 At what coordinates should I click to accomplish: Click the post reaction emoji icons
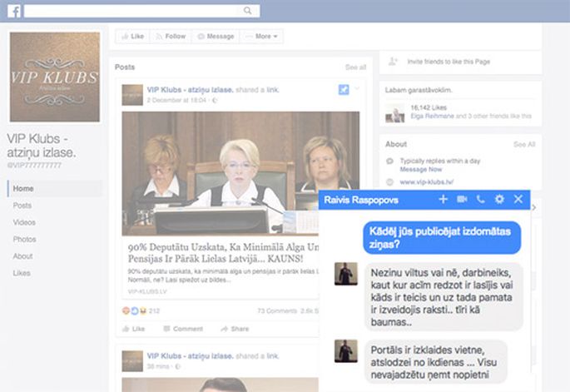(x=135, y=311)
